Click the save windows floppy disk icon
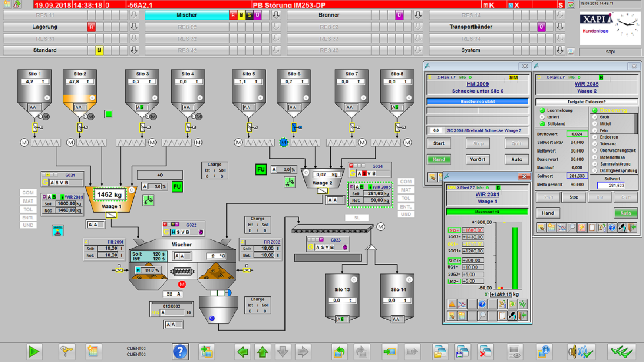 pyautogui.click(x=462, y=352)
